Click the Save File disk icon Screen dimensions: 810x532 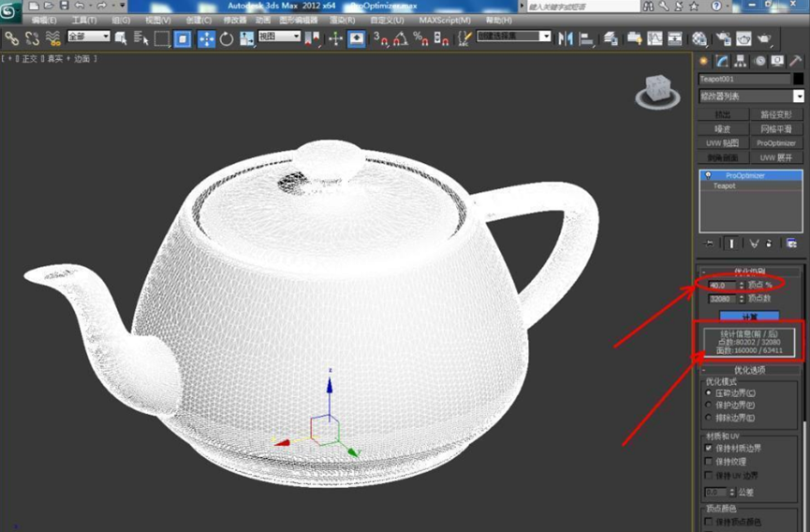pyautogui.click(x=64, y=6)
